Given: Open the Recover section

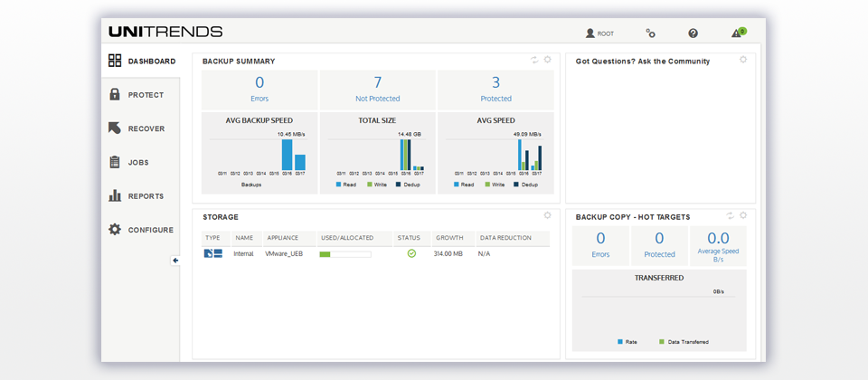Looking at the screenshot, I should [x=146, y=128].
